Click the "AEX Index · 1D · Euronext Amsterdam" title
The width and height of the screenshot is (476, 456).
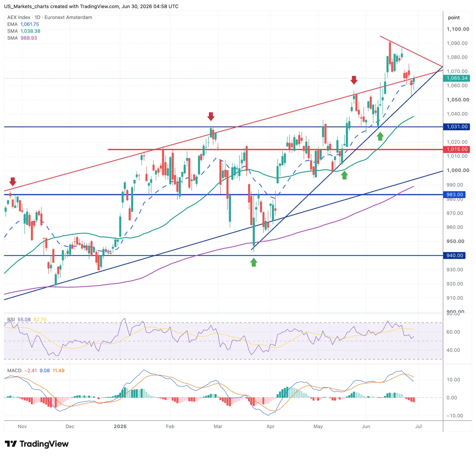[x=50, y=17]
